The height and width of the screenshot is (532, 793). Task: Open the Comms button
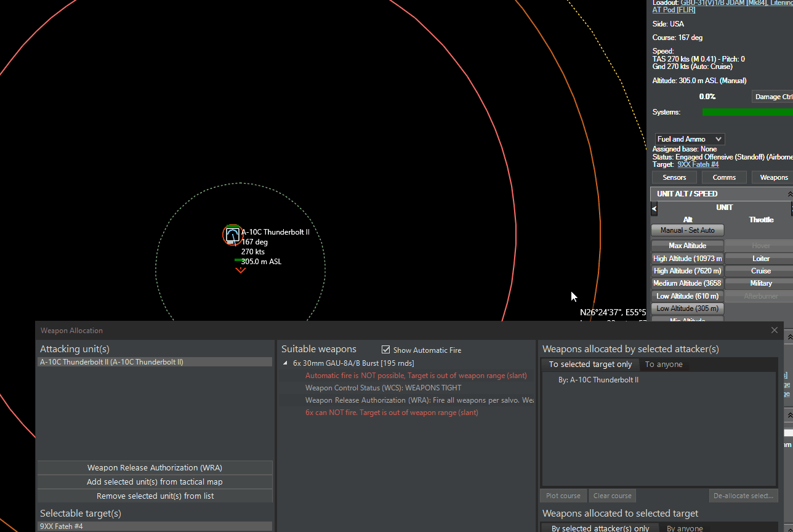(x=724, y=177)
